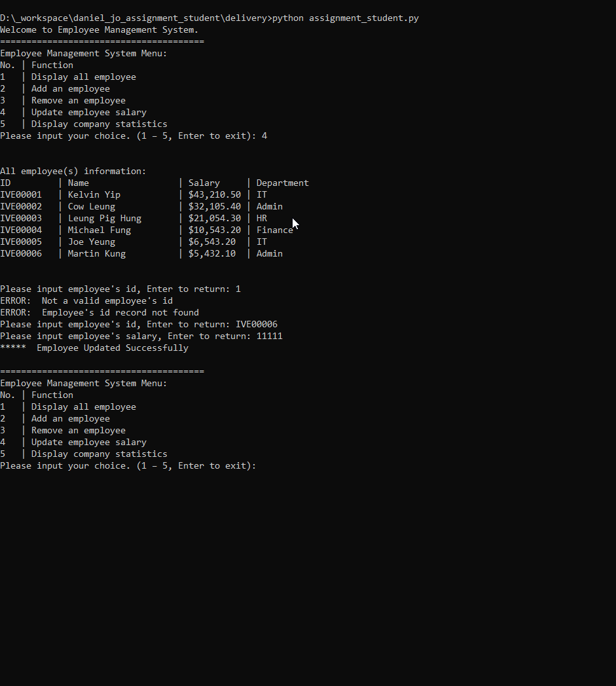
Task: Select employee ID IVE00001 in table
Action: pos(21,194)
